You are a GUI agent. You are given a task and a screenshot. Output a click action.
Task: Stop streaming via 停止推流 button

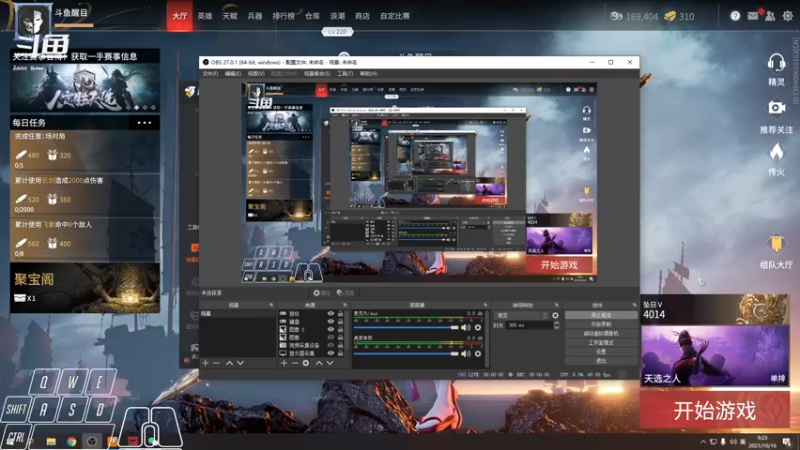pos(601,315)
